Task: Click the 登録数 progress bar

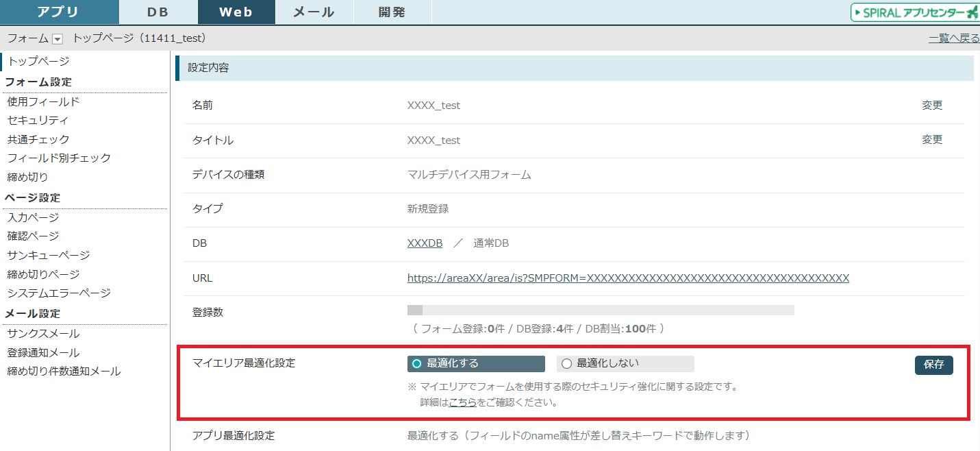Action: 600,310
